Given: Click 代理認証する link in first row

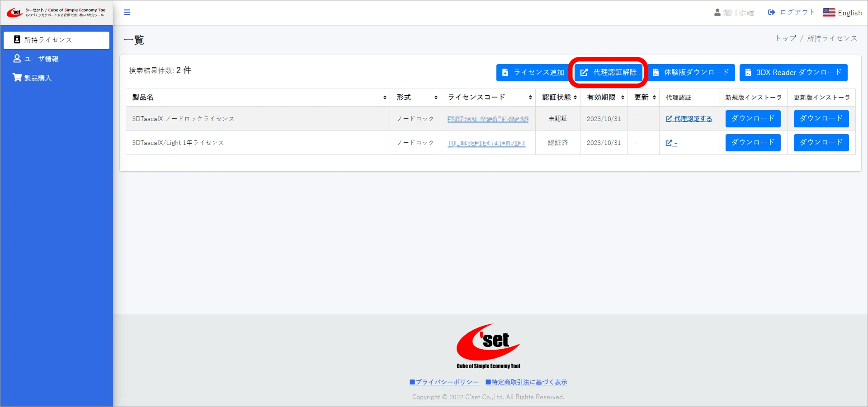Looking at the screenshot, I should pos(689,119).
